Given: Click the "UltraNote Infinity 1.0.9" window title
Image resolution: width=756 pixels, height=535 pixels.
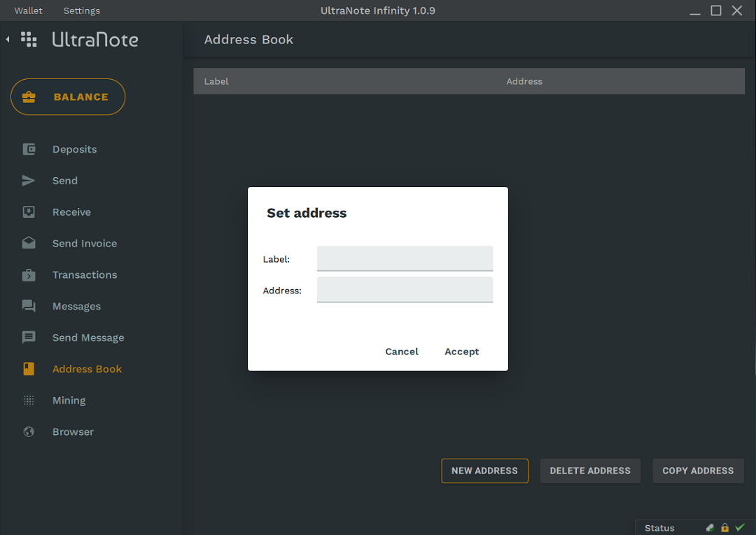Looking at the screenshot, I should click(x=378, y=11).
